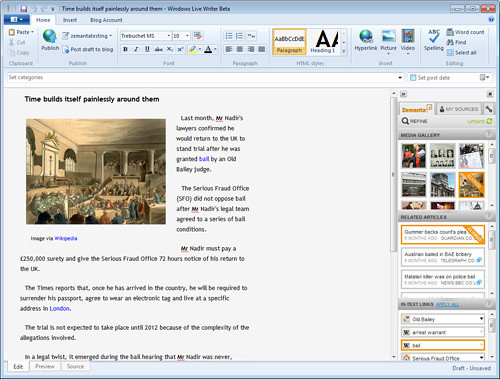
Task: Switch to the My Sources tab
Action: click(459, 109)
